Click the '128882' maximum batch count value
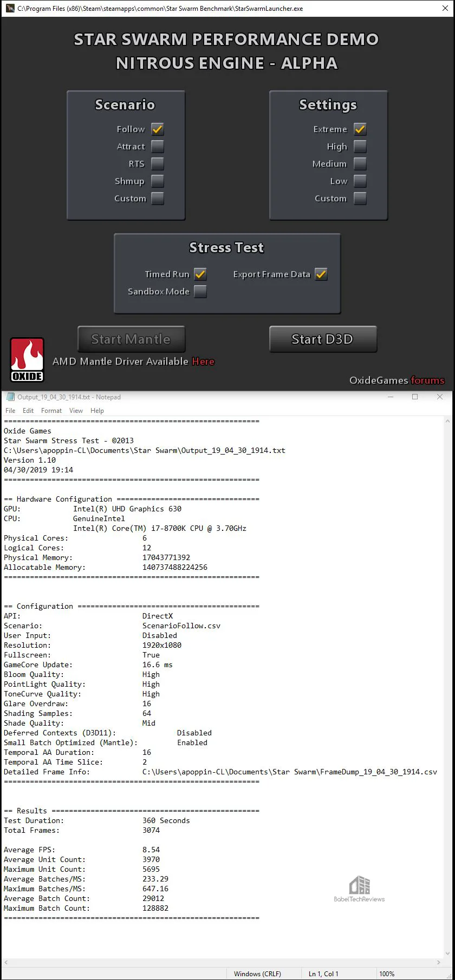This screenshot has height=980, width=455. pos(155,908)
